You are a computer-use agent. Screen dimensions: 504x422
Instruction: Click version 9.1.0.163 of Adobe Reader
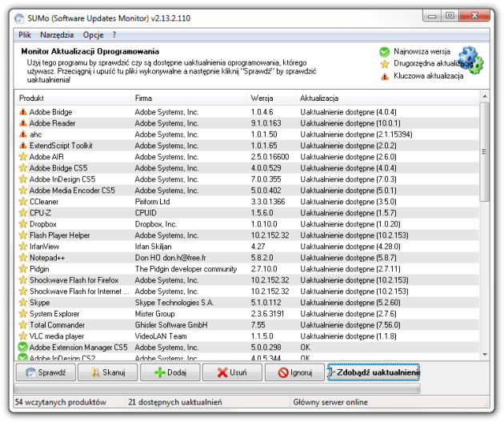(x=266, y=123)
